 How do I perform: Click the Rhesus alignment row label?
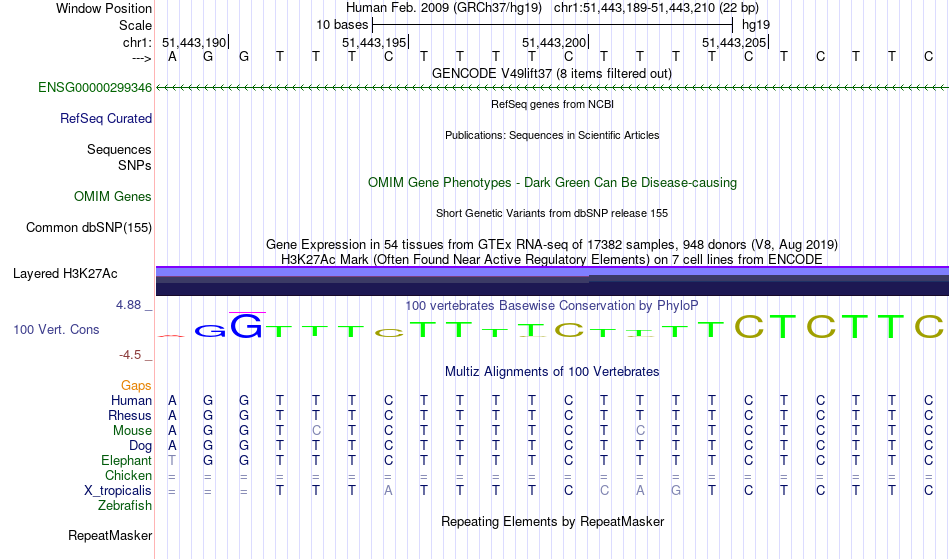130,415
